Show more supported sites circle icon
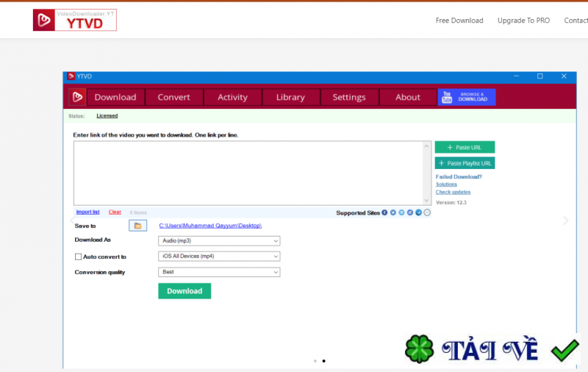This screenshot has height=372, width=588. point(427,212)
